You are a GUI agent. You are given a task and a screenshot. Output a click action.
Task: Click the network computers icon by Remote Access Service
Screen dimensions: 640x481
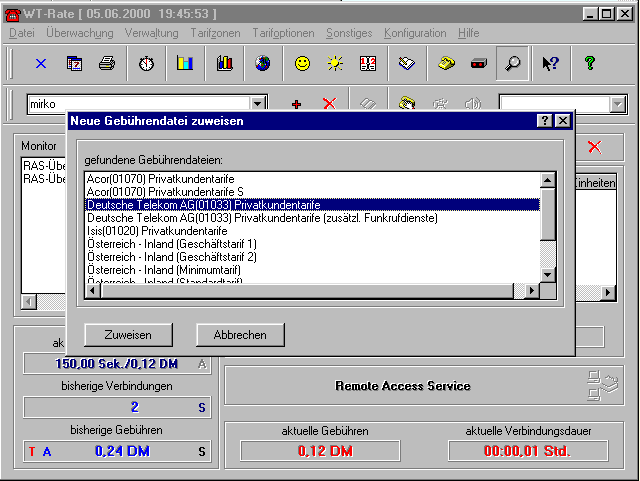tap(602, 385)
